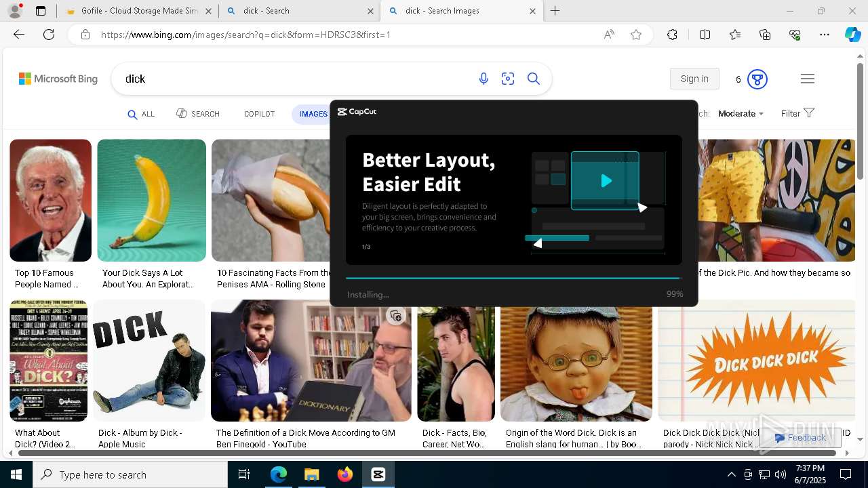Open CapCut taskbar icon

point(378,474)
